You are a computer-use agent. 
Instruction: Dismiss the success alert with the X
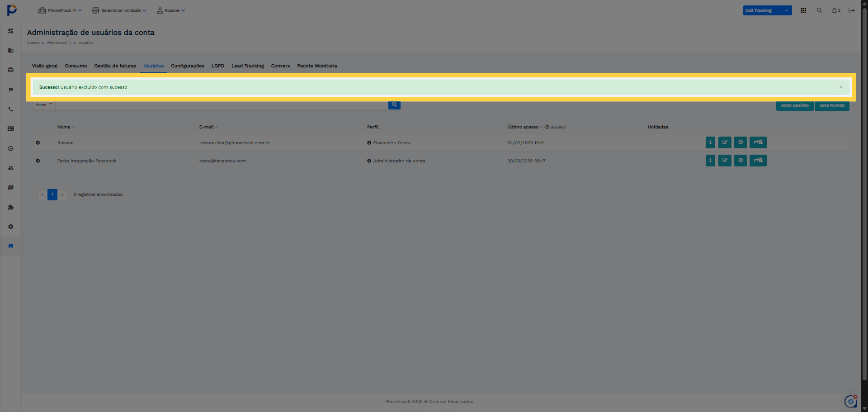click(x=841, y=87)
